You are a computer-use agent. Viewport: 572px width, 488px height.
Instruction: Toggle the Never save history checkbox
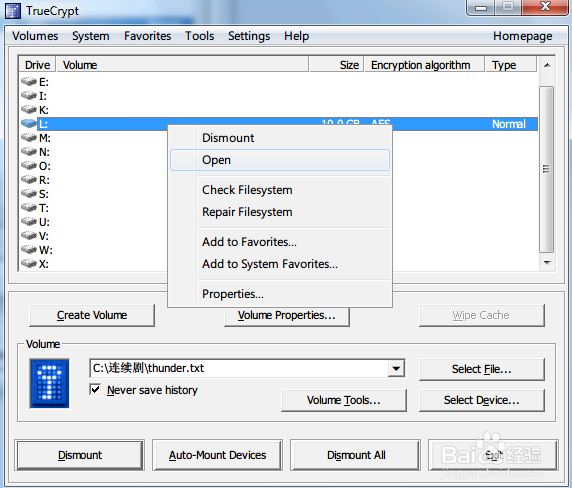(95, 389)
